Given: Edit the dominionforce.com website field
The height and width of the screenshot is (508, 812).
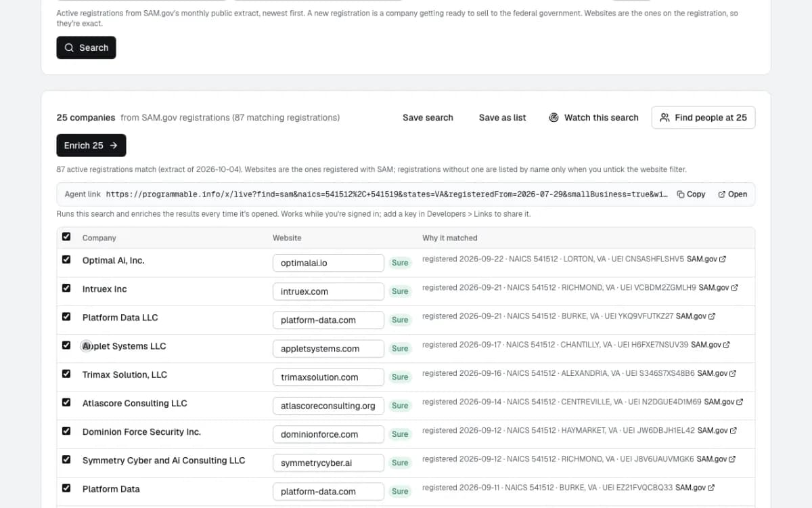Looking at the screenshot, I should click(328, 433).
